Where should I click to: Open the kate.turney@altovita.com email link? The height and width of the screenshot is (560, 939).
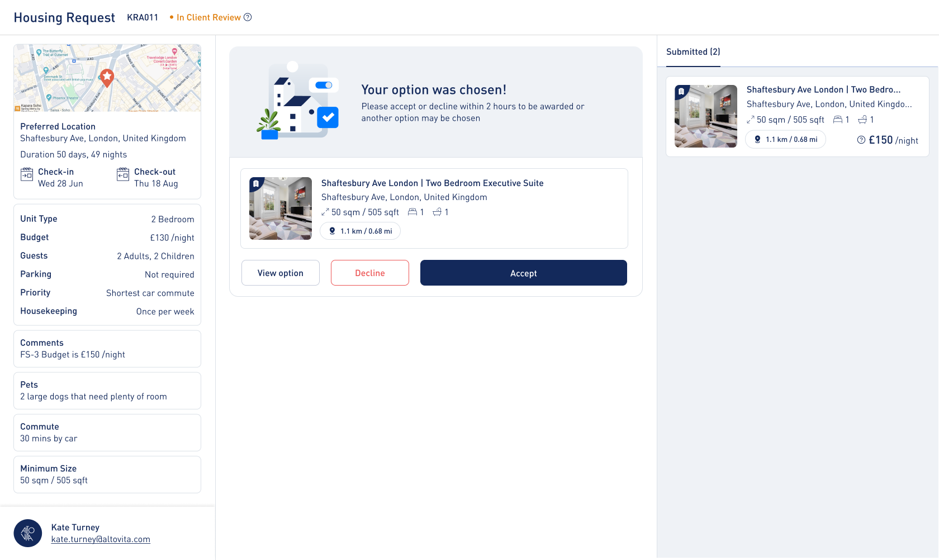[101, 539]
